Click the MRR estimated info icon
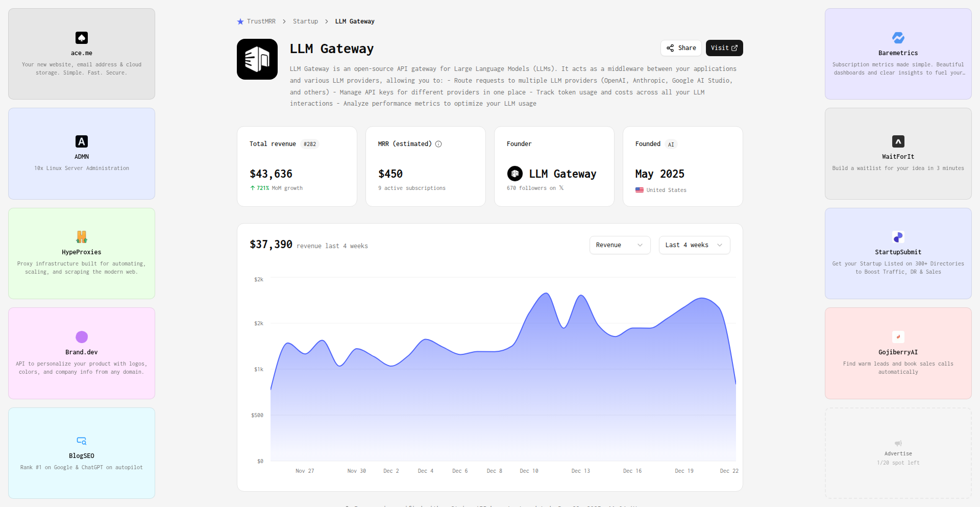This screenshot has height=507, width=980. 438,144
